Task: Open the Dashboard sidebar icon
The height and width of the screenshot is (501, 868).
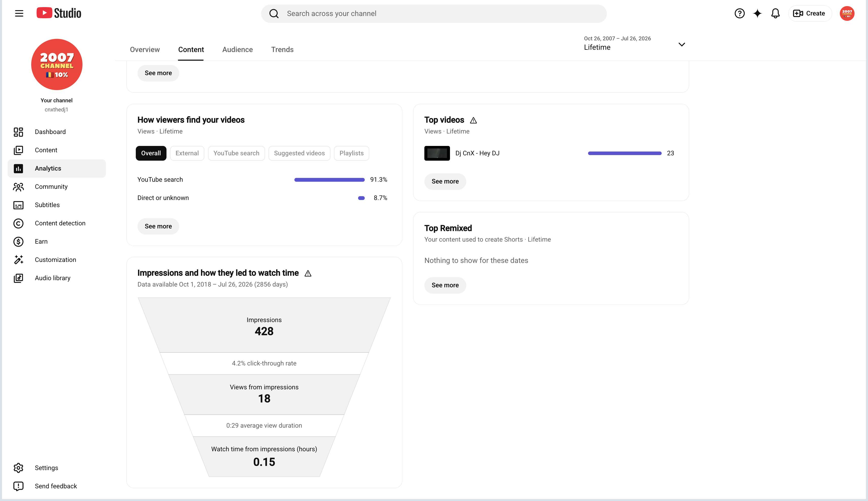Action: pos(18,132)
